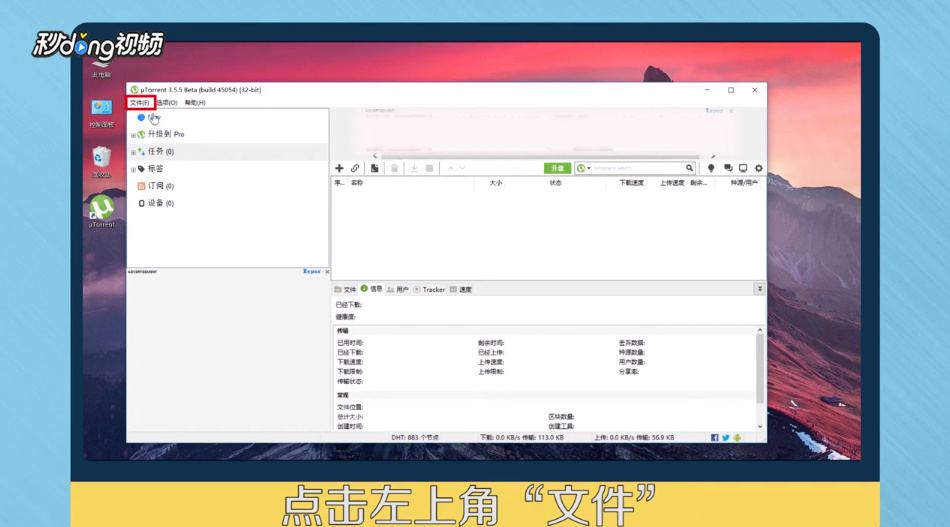The image size is (950, 527).
Task: Click the move up queue arrow
Action: coord(450,168)
